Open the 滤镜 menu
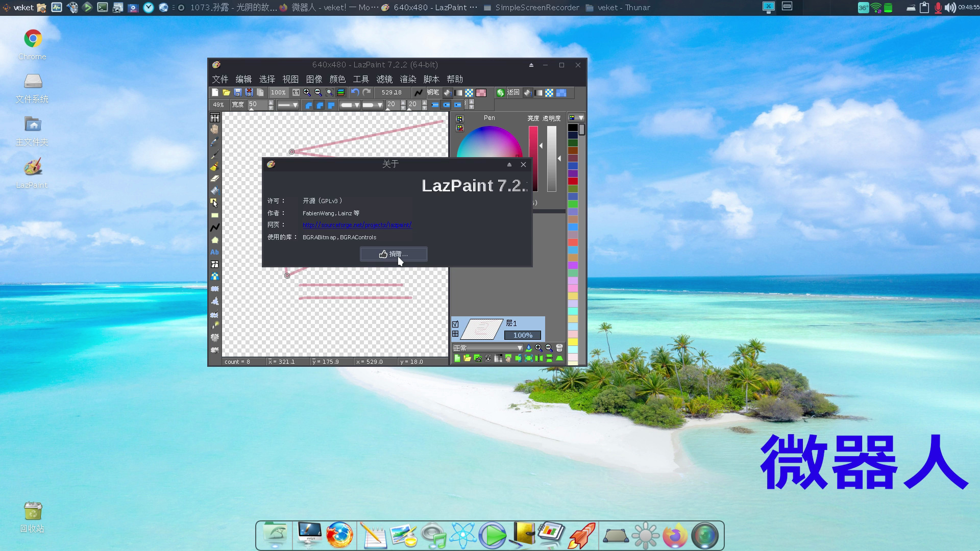Image resolution: width=980 pixels, height=551 pixels. coord(385,79)
